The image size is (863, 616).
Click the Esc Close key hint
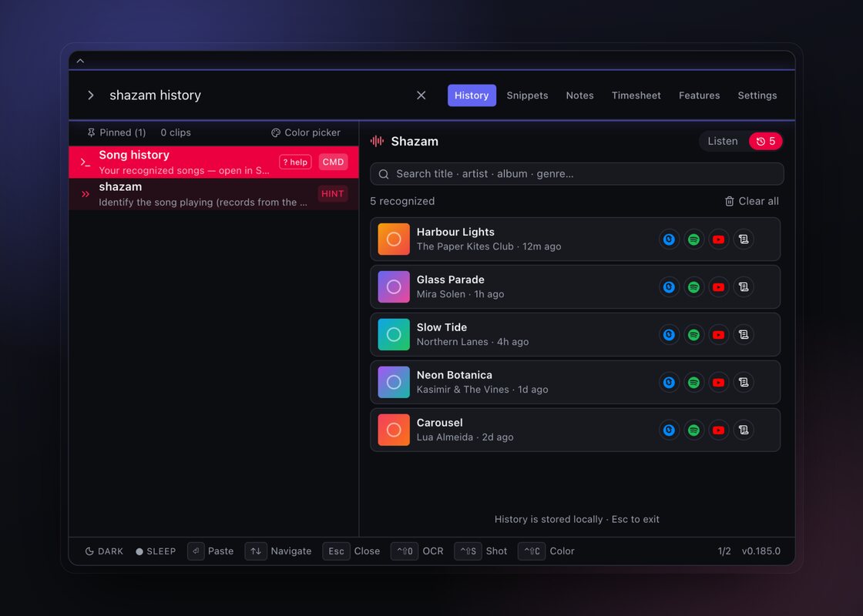[351, 551]
